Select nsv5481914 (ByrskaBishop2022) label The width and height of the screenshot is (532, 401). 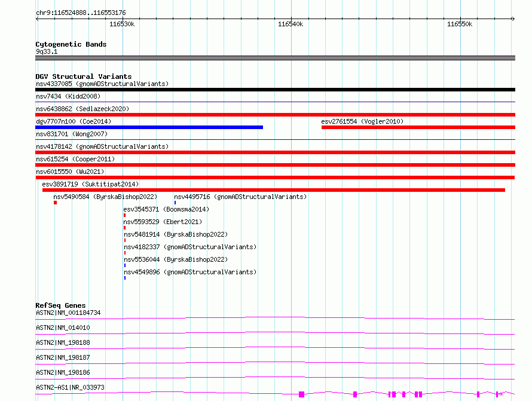(x=176, y=234)
